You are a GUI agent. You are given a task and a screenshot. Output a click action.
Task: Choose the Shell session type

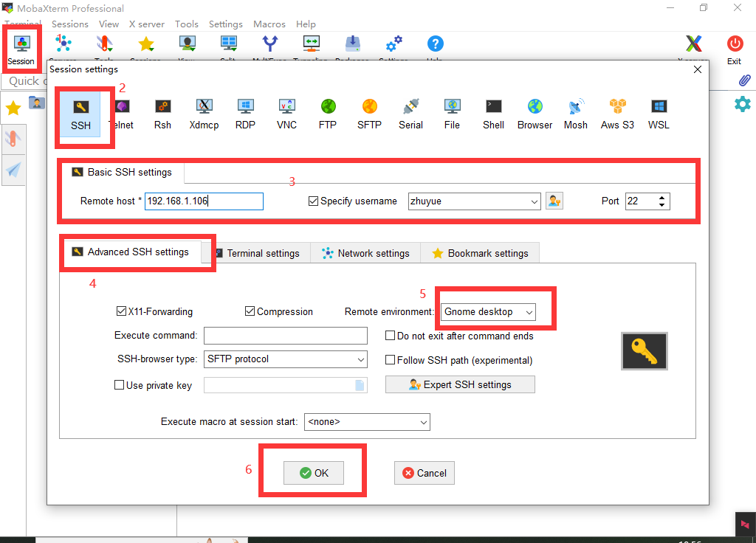click(494, 114)
